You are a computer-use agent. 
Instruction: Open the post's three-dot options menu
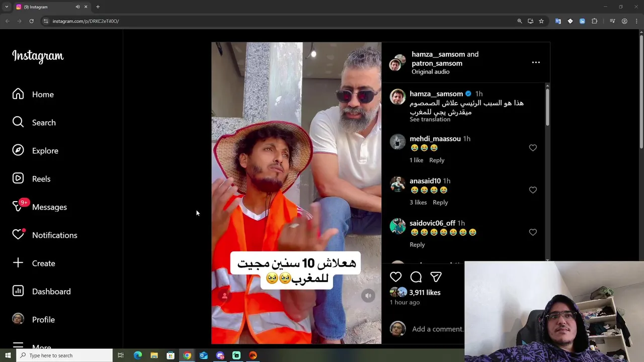pos(536,63)
